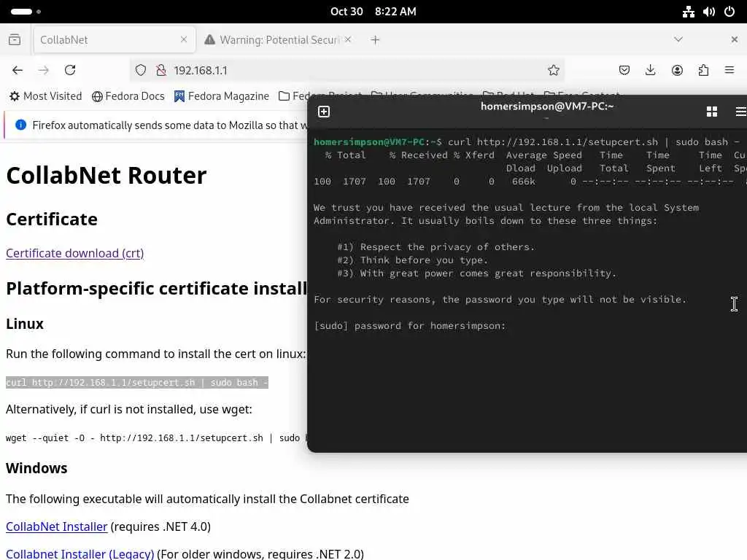The width and height of the screenshot is (747, 560).
Task: Open a new browser tab
Action: tap(376, 40)
